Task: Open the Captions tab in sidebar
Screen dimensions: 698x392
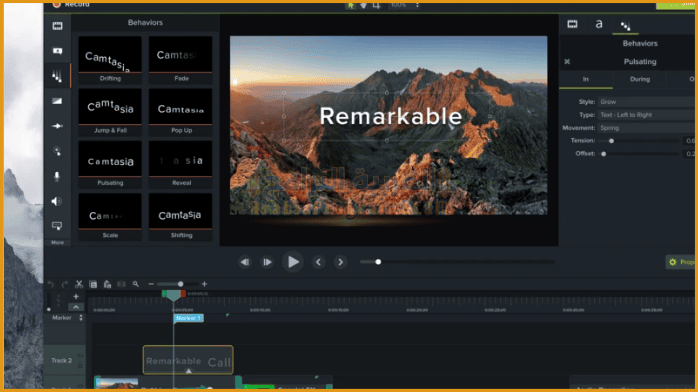Action: 57,226
